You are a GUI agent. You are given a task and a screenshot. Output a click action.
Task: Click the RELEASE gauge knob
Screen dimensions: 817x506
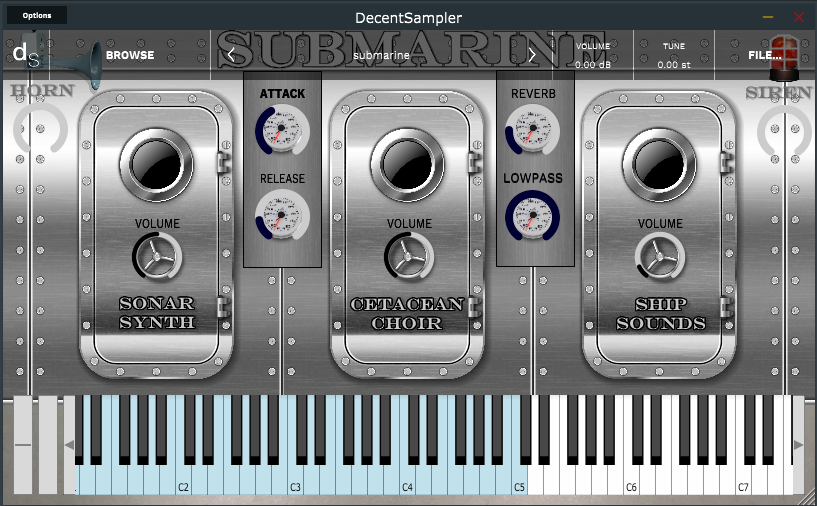(282, 215)
